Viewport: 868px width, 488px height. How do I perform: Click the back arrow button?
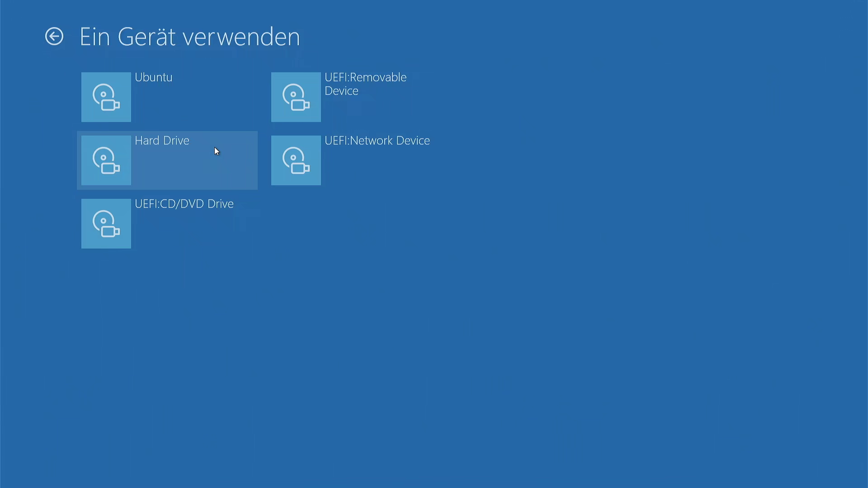(x=54, y=37)
